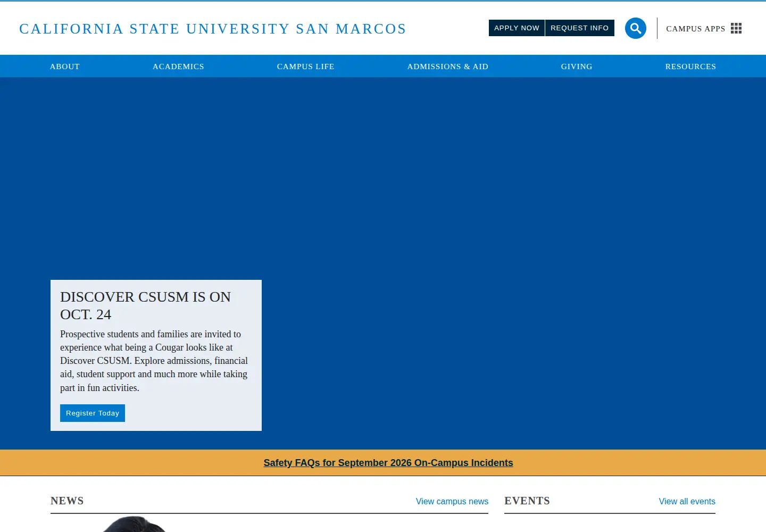
Task: Go to California State University San Marcos home
Action: point(213,29)
